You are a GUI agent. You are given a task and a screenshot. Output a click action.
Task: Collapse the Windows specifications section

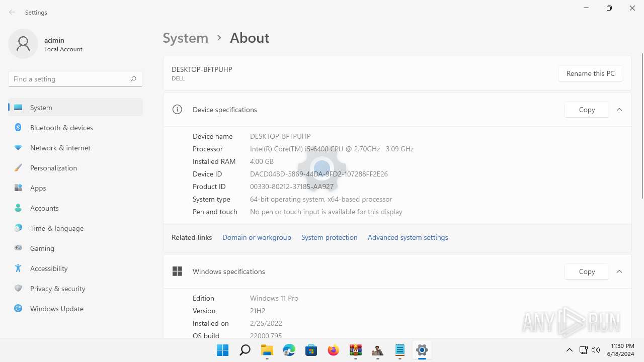[619, 271]
